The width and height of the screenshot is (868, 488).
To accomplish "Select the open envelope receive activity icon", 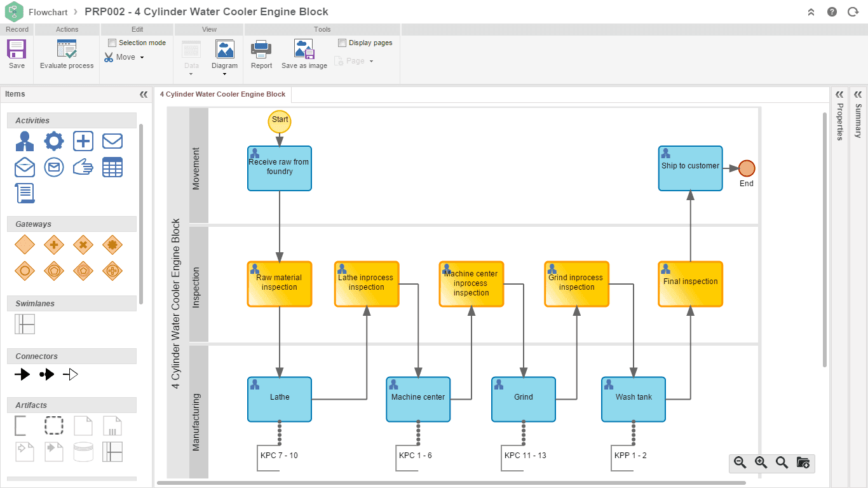I will [x=25, y=167].
